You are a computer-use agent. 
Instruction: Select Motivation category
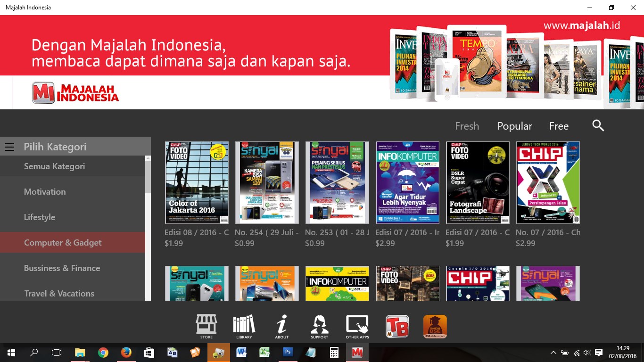[73, 192]
